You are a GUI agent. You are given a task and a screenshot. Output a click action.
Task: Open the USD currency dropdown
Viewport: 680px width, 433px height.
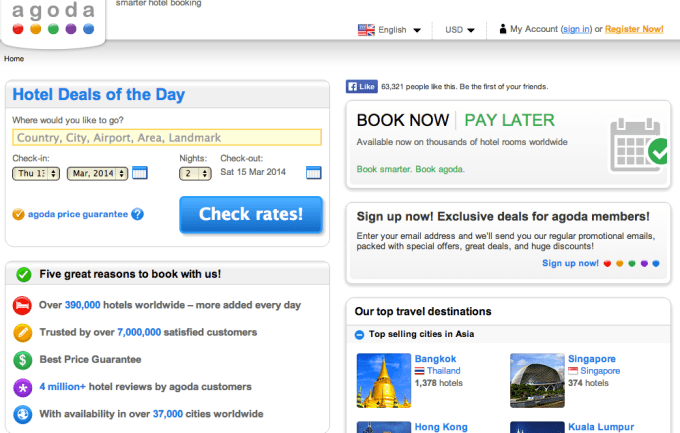tap(460, 30)
